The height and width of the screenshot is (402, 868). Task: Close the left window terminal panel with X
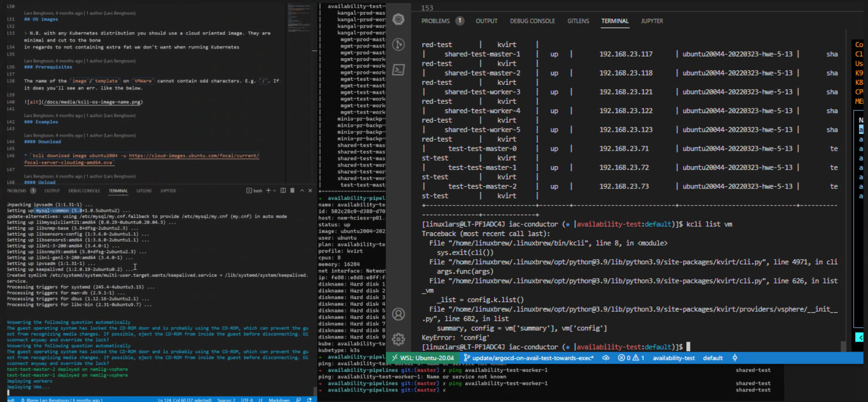pos(310,191)
